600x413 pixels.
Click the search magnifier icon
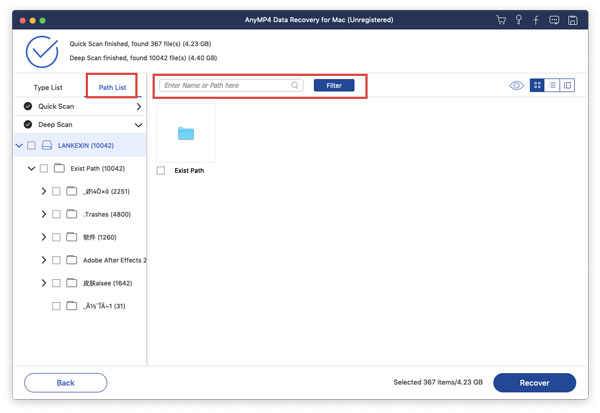(x=295, y=85)
